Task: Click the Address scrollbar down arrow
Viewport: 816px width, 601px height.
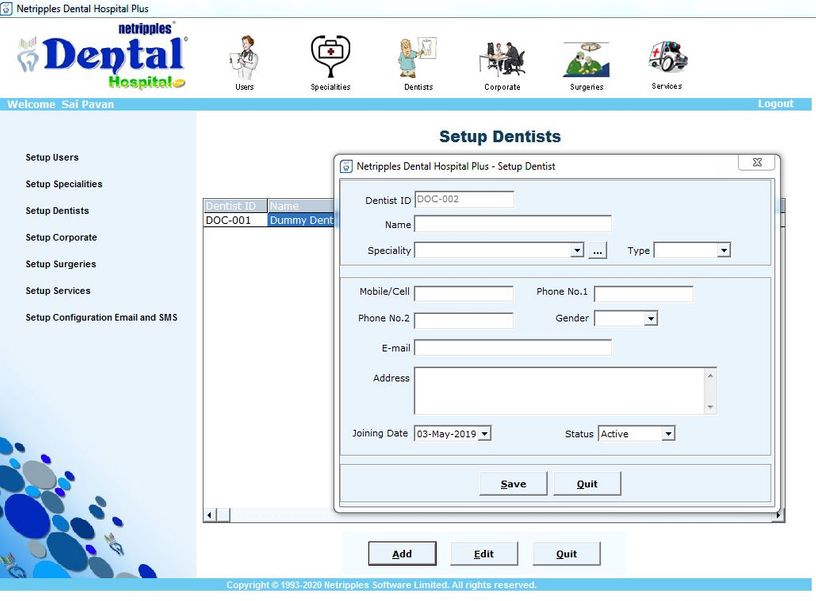Action: (710, 407)
